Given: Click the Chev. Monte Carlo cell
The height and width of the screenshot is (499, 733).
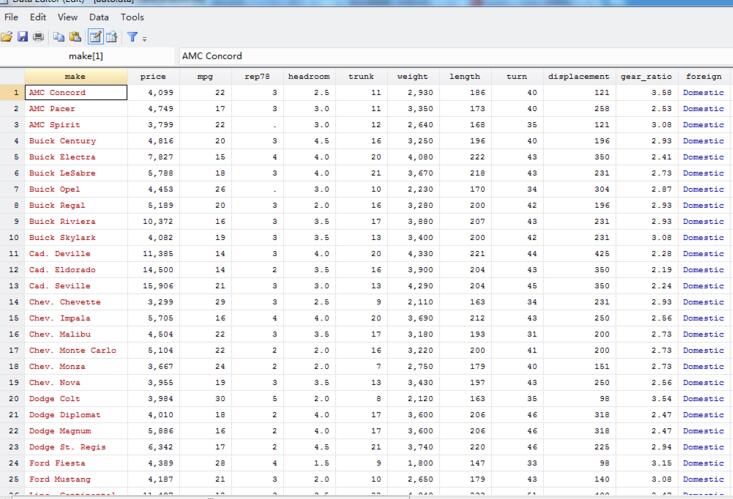Looking at the screenshot, I should coord(76,350).
